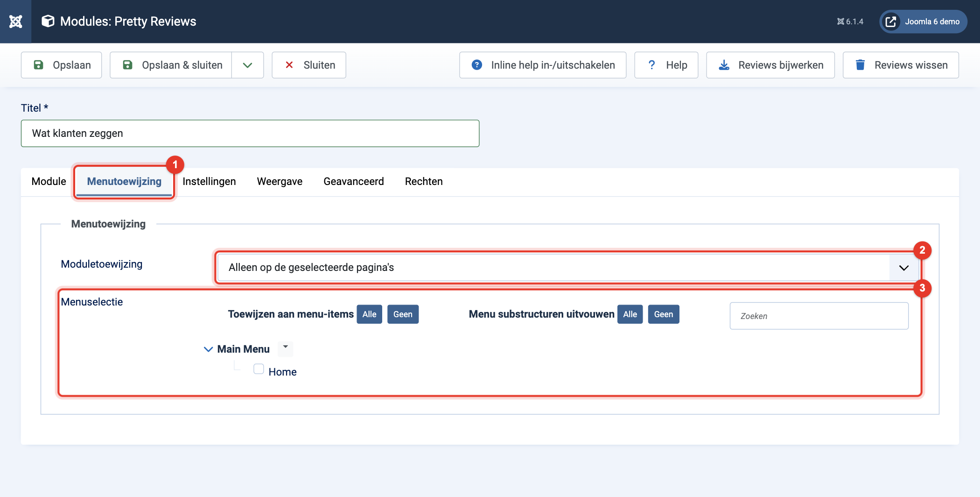Click the Home label text
Image resolution: width=980 pixels, height=497 pixels.
(x=282, y=372)
